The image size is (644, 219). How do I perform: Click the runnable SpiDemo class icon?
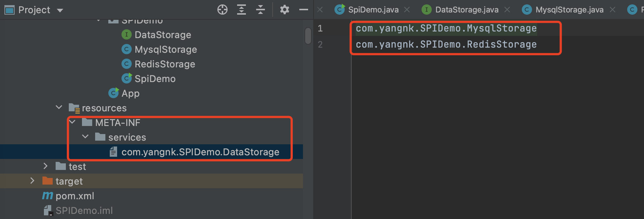(x=127, y=78)
